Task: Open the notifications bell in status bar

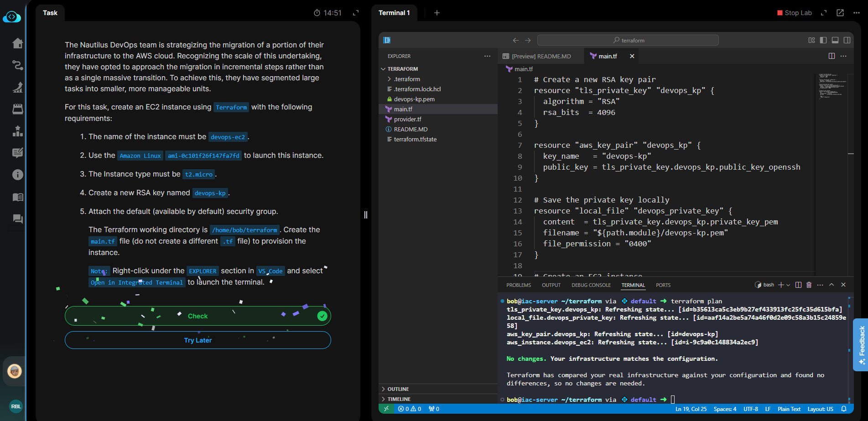Action: coord(844,409)
